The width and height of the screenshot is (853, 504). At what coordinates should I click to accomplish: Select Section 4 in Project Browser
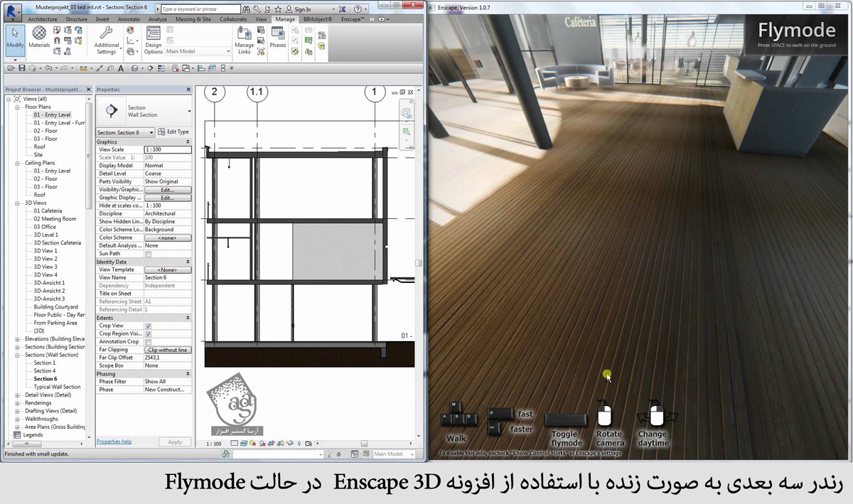(x=44, y=371)
